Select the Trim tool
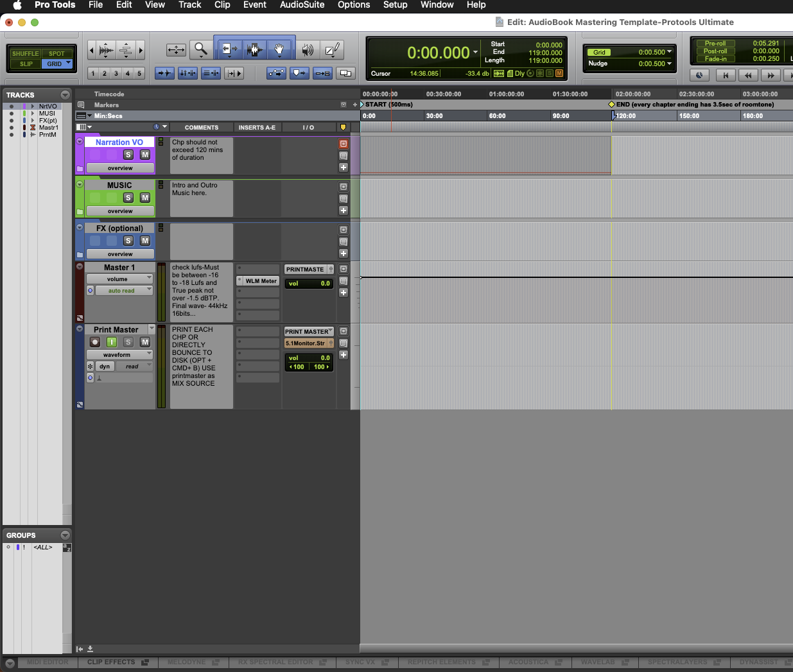 click(228, 49)
